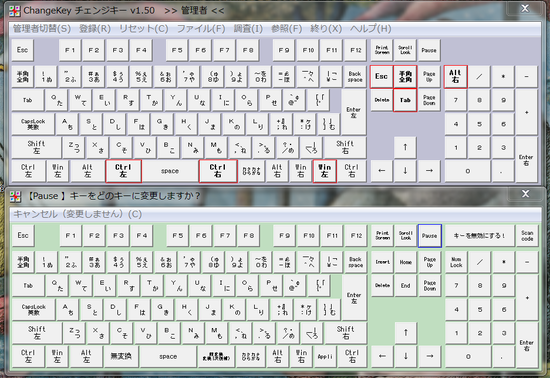The image size is (550, 378).
Task: Click the numpad 0 key in main window
Action: click(467, 171)
